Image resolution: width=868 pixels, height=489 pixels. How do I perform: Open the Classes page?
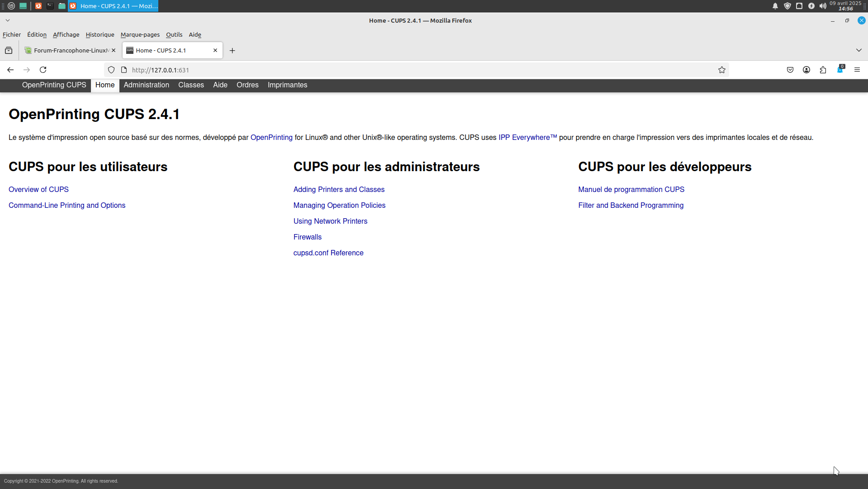click(x=191, y=85)
